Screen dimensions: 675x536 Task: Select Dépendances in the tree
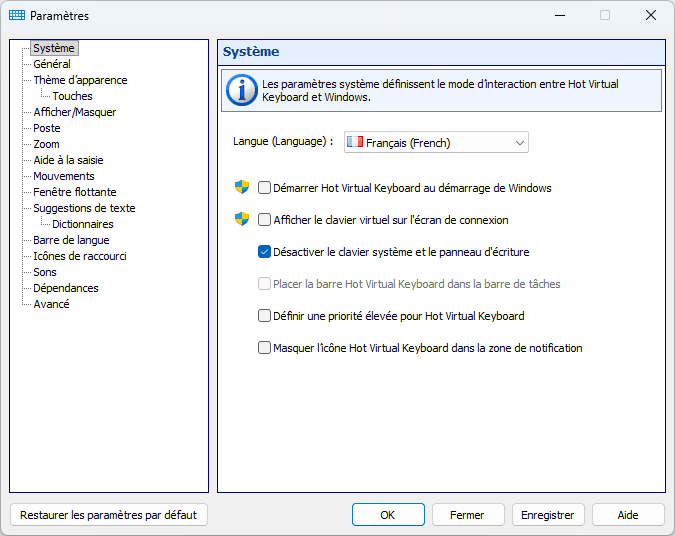pyautogui.click(x=66, y=288)
